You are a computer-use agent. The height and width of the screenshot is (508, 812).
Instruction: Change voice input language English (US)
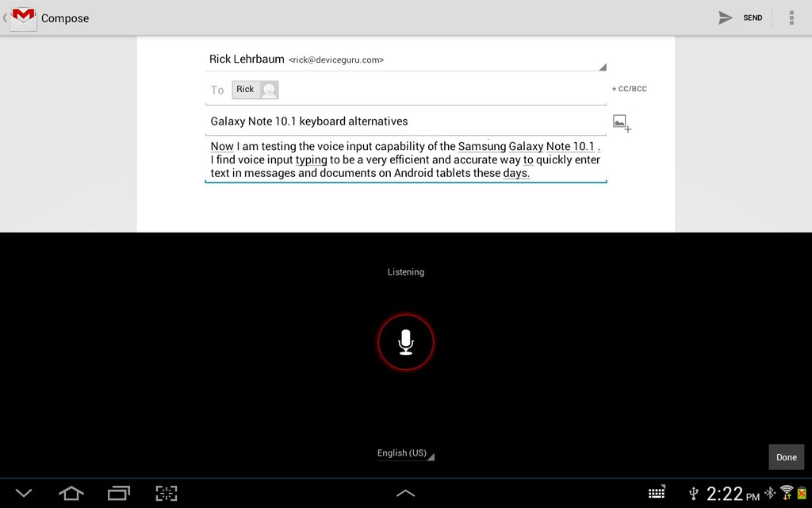coord(405,453)
